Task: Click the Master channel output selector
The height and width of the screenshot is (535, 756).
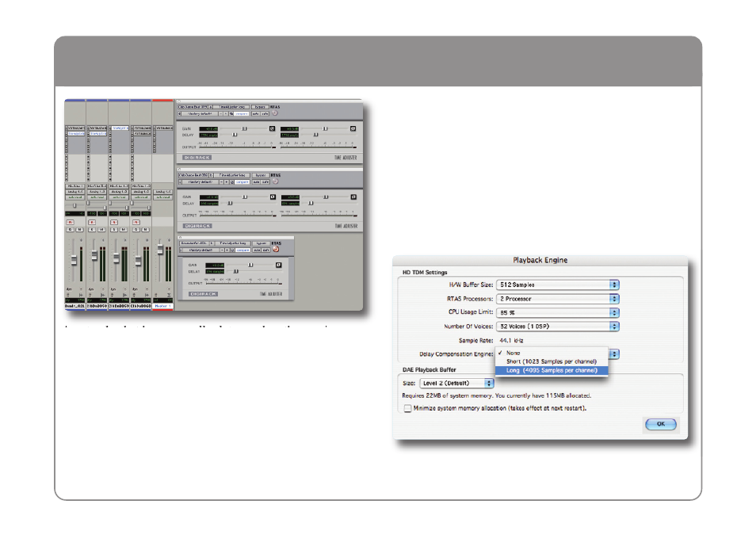Action: 163,192
